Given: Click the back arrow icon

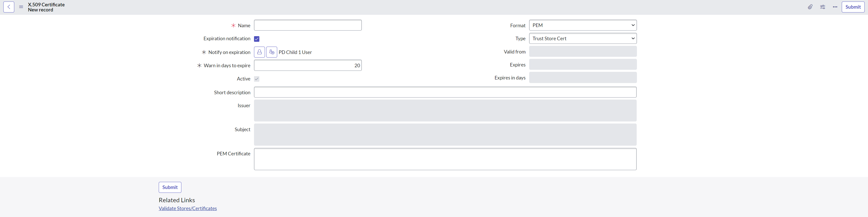Looking at the screenshot, I should pos(9,7).
